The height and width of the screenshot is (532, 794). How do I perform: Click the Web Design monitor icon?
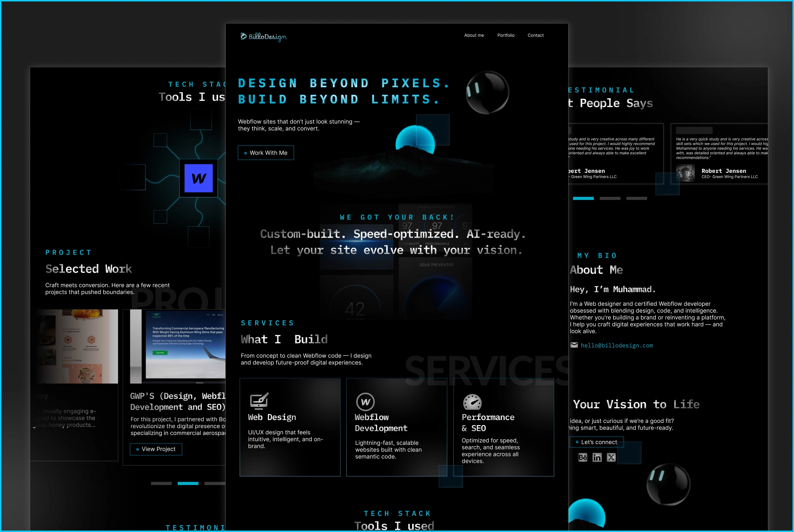[259, 401]
